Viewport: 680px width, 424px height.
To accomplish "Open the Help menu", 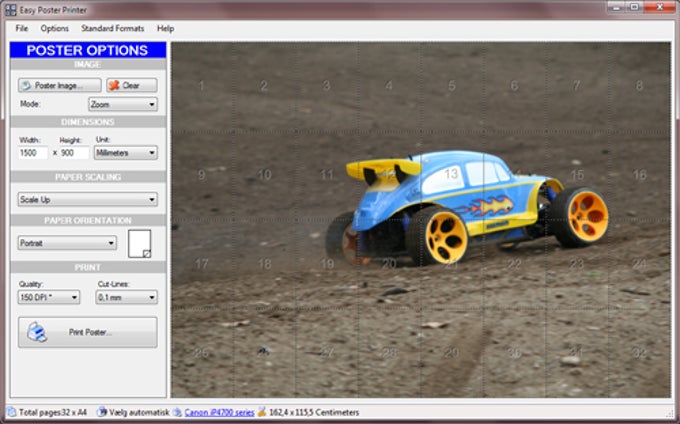I will (x=165, y=29).
